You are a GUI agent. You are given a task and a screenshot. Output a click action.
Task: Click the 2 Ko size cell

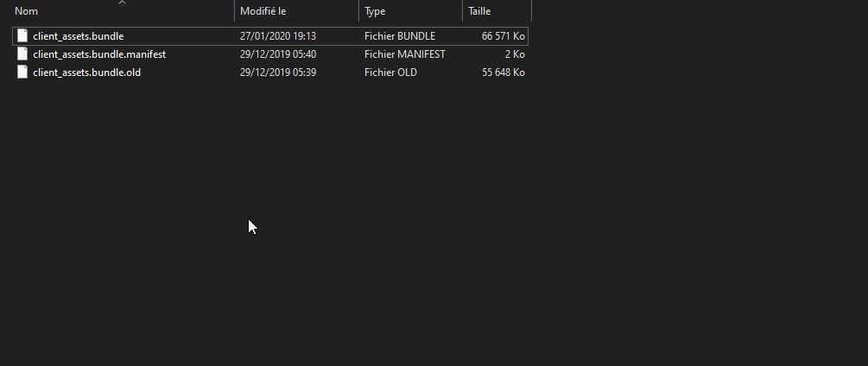(x=515, y=54)
